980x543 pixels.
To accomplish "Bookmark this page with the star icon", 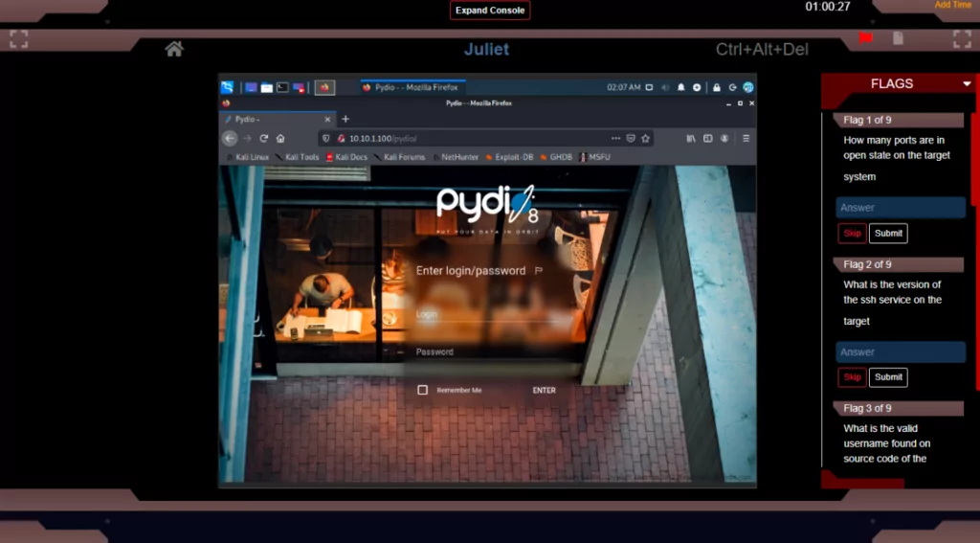I will pos(646,138).
